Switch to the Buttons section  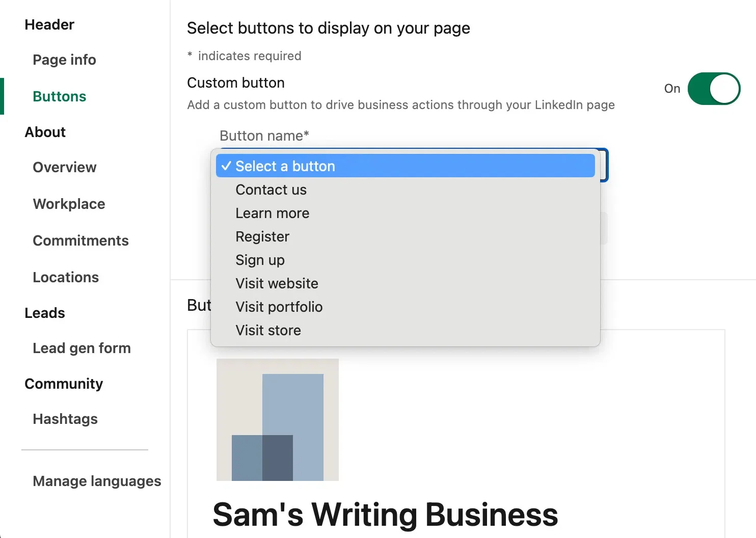pyautogui.click(x=59, y=96)
